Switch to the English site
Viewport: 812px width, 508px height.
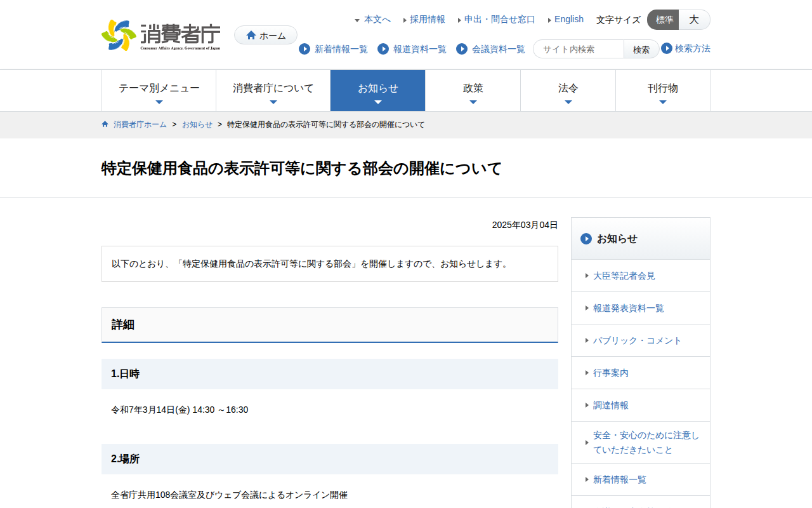(x=569, y=20)
